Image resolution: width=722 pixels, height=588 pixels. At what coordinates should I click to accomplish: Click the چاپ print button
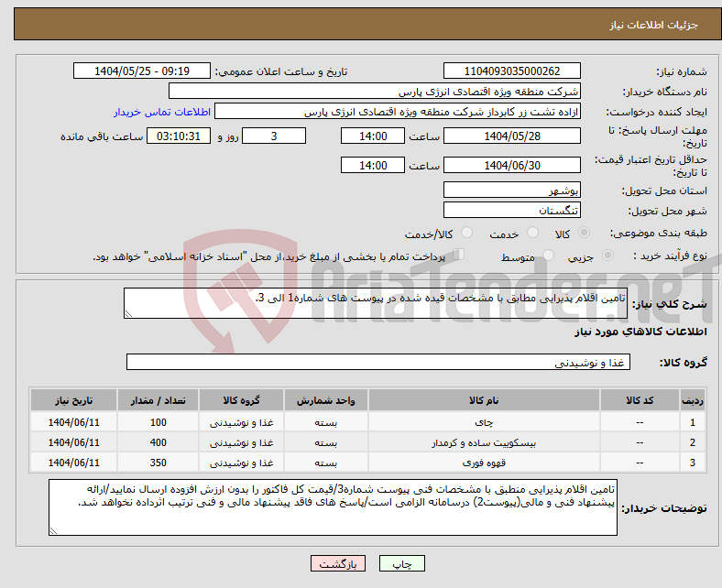pyautogui.click(x=401, y=563)
